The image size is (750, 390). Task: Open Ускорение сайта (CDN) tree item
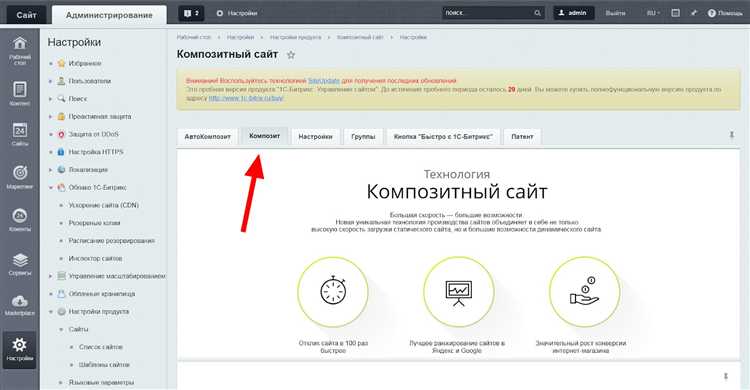pos(103,205)
